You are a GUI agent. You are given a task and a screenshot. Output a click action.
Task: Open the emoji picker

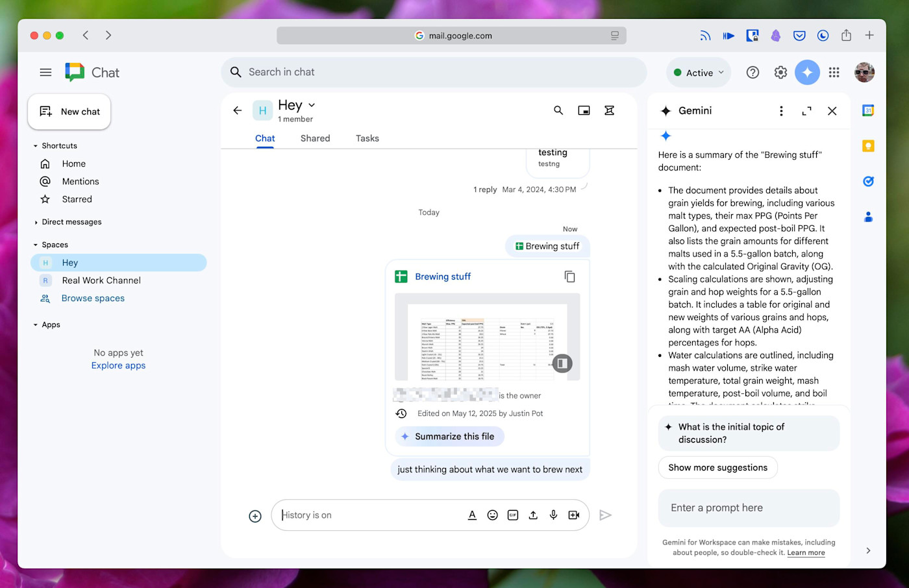[x=493, y=515]
